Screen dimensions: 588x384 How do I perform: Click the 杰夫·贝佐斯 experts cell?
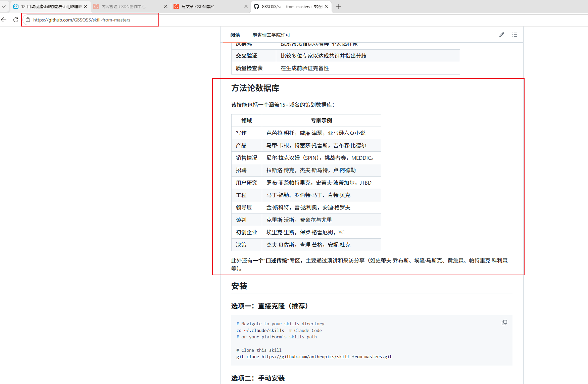(322, 245)
